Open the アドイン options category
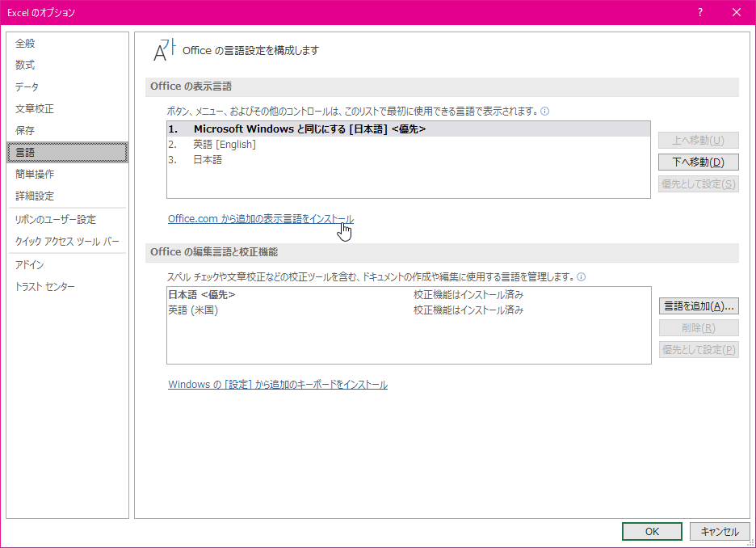The image size is (756, 548). click(x=68, y=265)
